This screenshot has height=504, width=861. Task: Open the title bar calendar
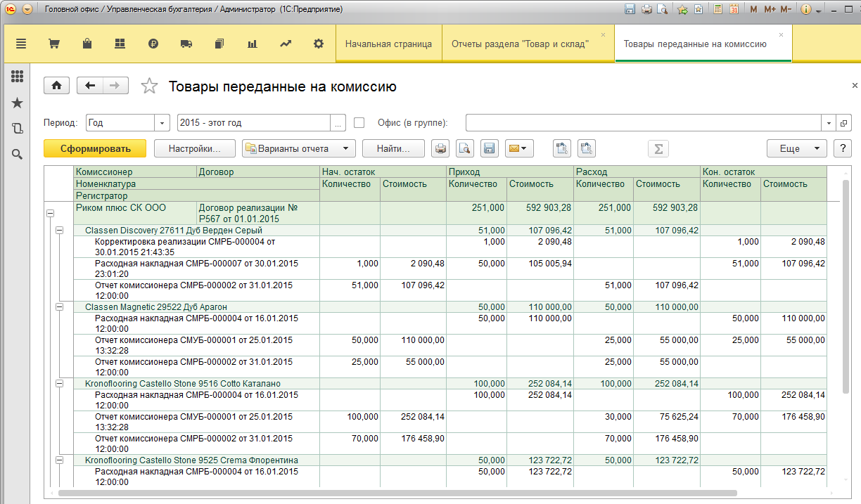pyautogui.click(x=734, y=10)
